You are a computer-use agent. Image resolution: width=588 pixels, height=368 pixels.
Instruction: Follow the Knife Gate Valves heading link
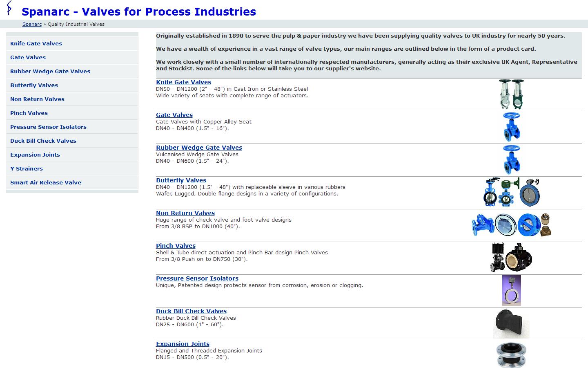coord(183,82)
